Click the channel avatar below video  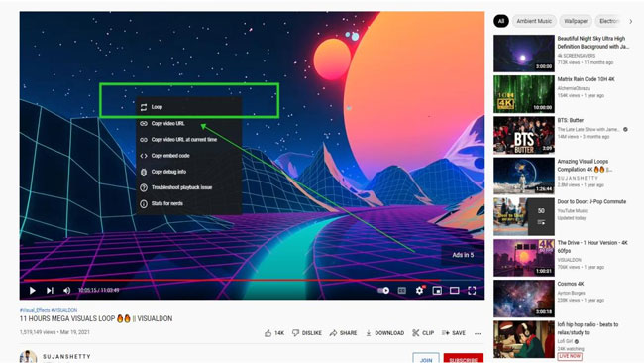[28, 357]
